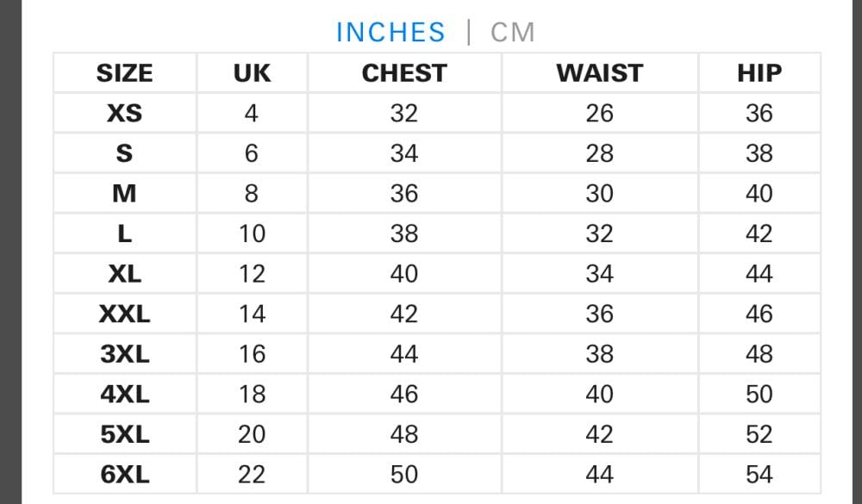Select the 4XL size row label
Image resolution: width=862 pixels, height=504 pixels.
tap(125, 394)
